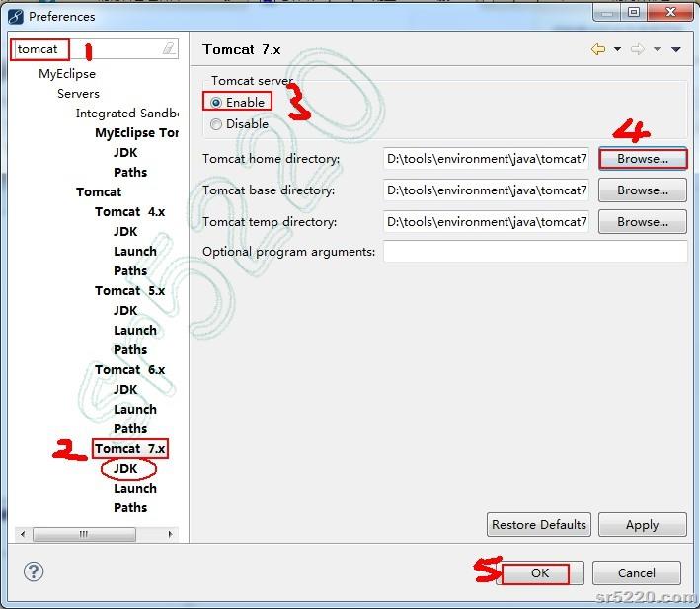Select the Tomcat 4.x tree item
Viewport: 700px width, 609px height.
tap(130, 211)
